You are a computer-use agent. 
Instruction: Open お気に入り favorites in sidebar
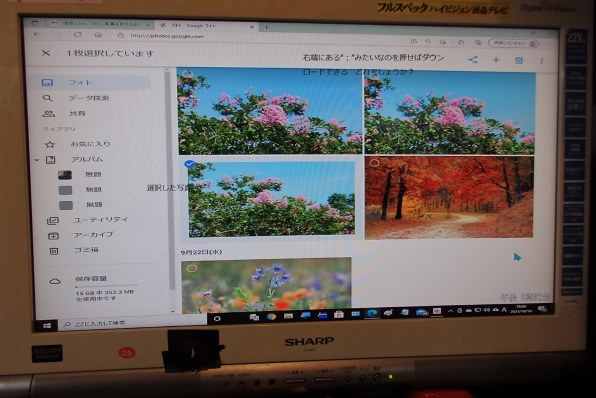(91, 144)
